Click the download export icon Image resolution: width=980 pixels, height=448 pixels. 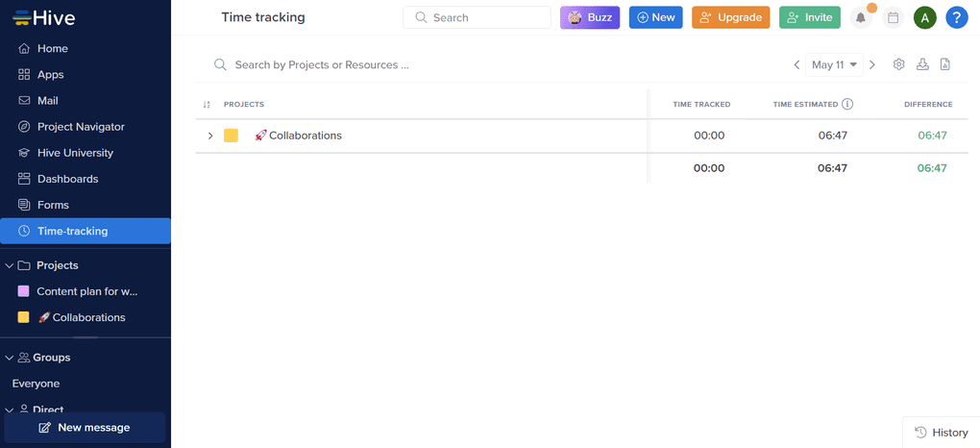(922, 63)
